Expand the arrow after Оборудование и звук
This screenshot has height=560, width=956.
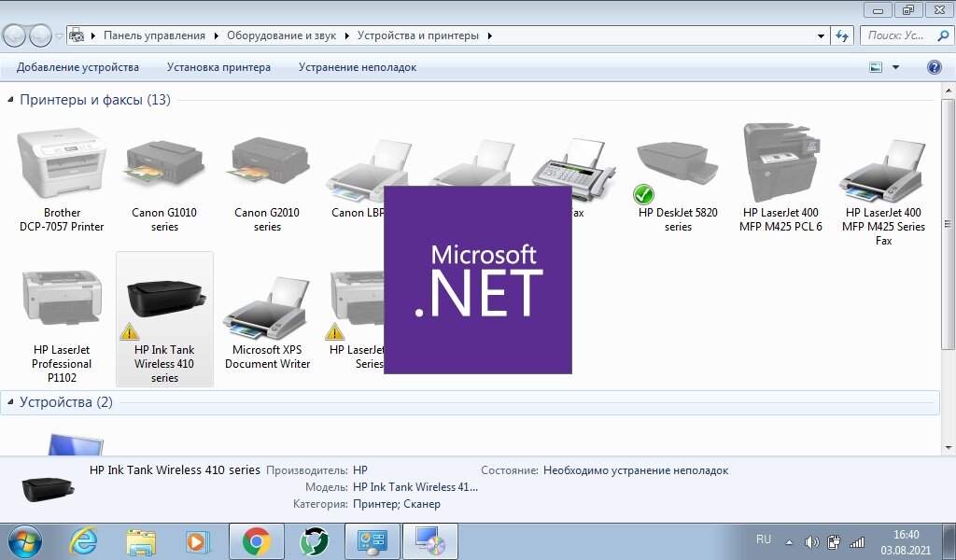point(347,36)
